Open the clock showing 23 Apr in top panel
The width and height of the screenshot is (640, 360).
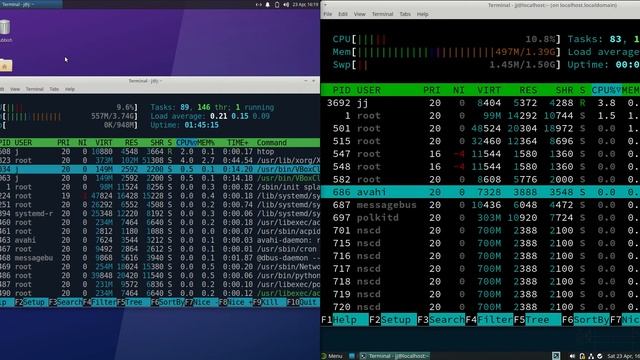click(305, 4)
